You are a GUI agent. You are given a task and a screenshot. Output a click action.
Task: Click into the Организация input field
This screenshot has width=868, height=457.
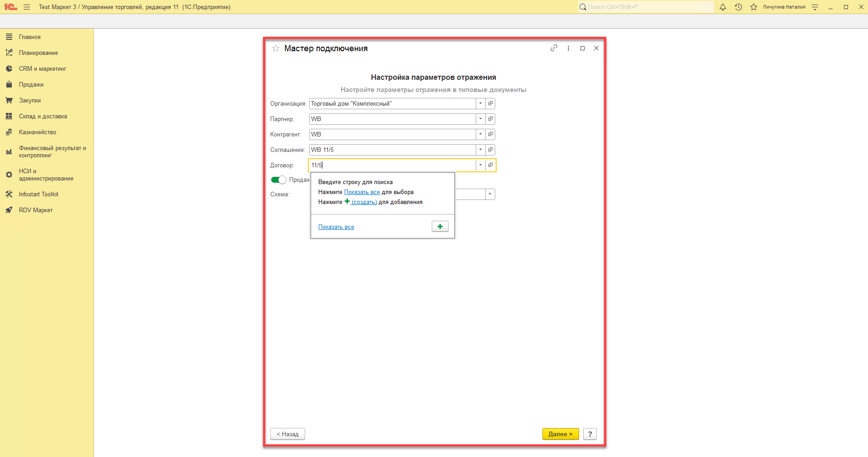click(x=393, y=103)
